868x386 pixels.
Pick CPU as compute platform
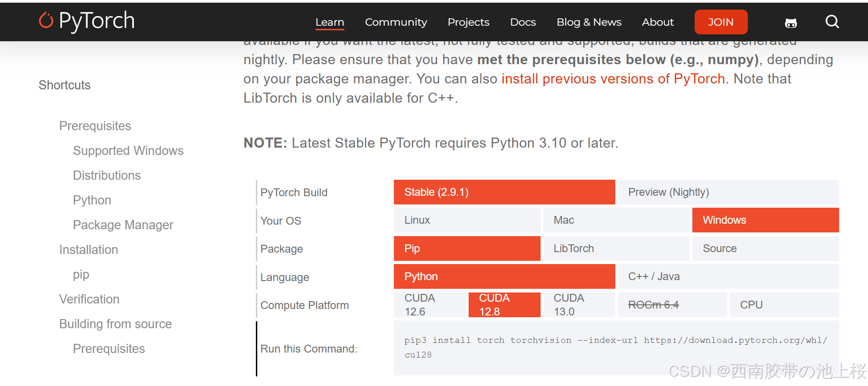(x=784, y=305)
